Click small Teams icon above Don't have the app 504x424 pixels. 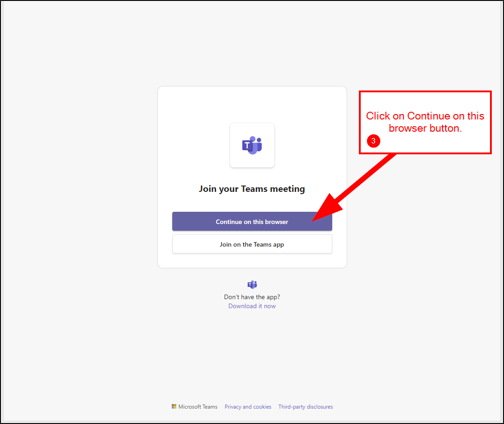tap(252, 284)
